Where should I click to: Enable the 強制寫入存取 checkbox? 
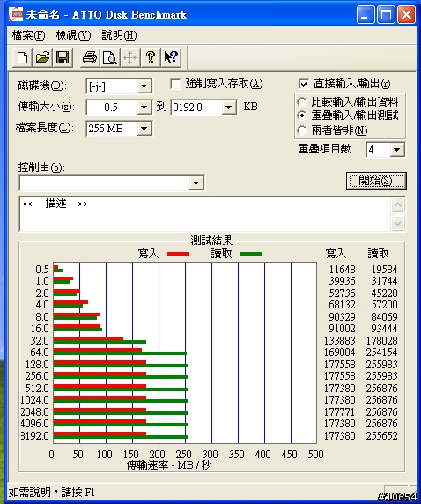(x=175, y=85)
